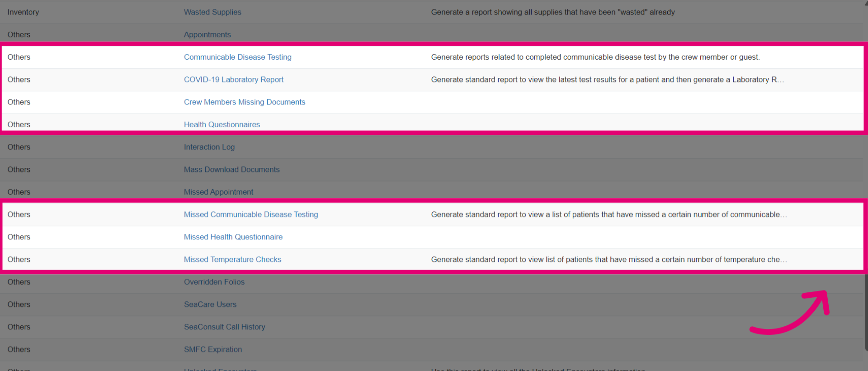This screenshot has height=371, width=868.
Task: Click the Communicable Disease Testing description text
Action: [x=595, y=57]
